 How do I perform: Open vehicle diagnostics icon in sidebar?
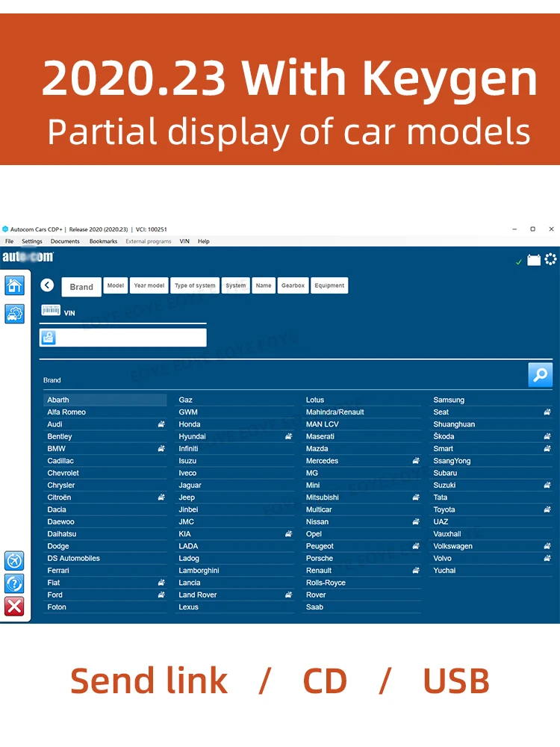coord(14,314)
